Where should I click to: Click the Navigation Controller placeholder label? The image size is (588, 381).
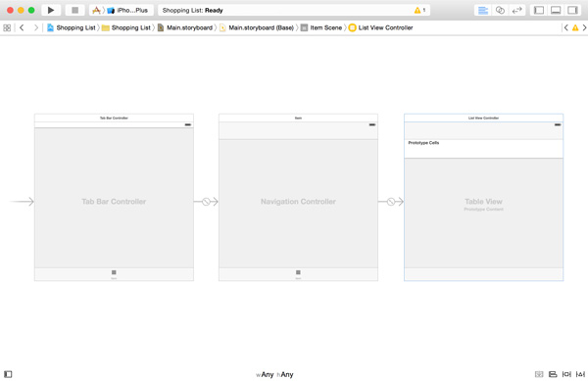298,202
